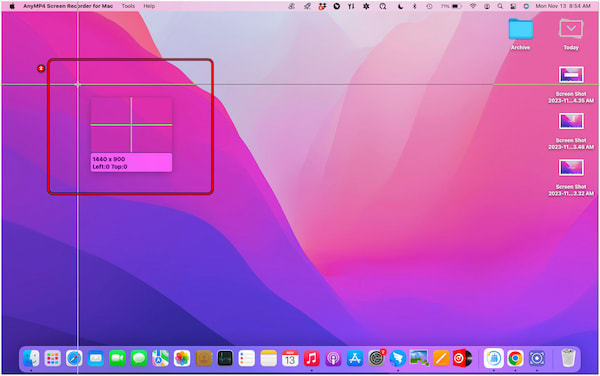Open the Preview app in Dock
The height and width of the screenshot is (376, 600).
(x=419, y=358)
